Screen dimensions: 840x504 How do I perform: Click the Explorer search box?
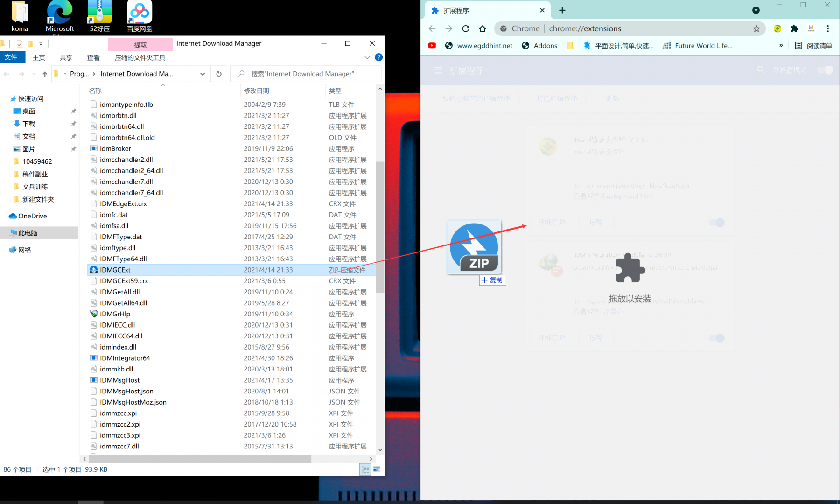(306, 74)
